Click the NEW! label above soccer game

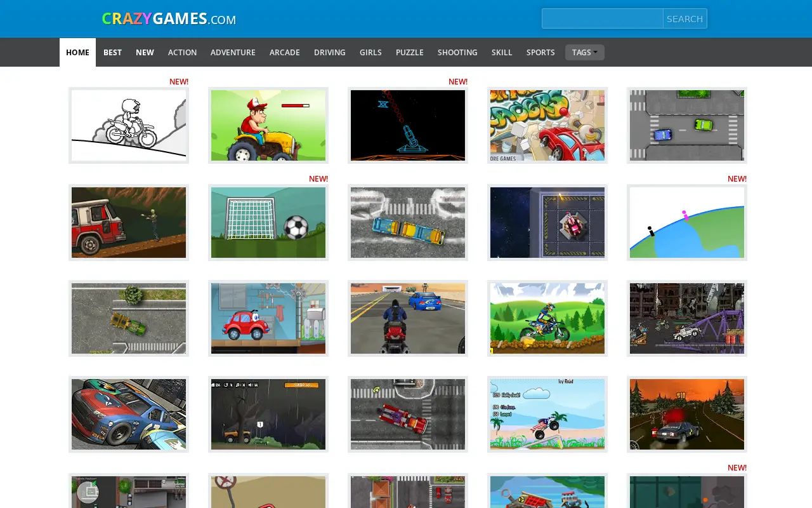318,179
